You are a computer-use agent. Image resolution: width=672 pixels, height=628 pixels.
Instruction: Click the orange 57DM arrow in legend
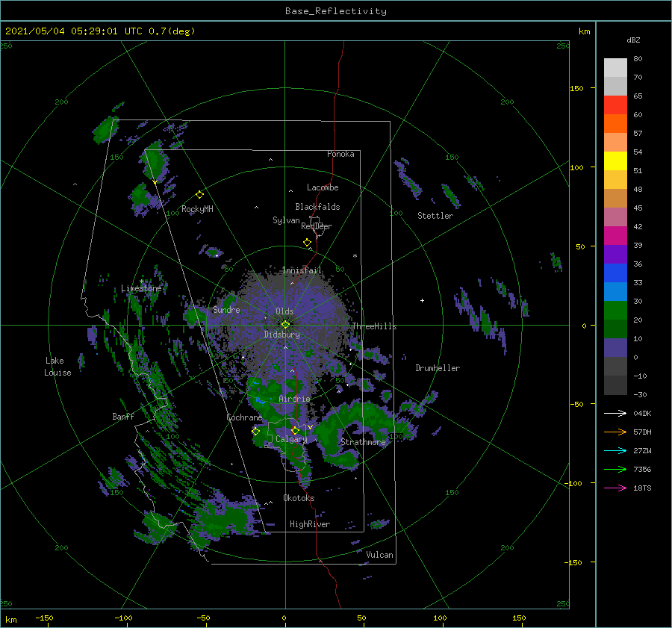coord(615,432)
